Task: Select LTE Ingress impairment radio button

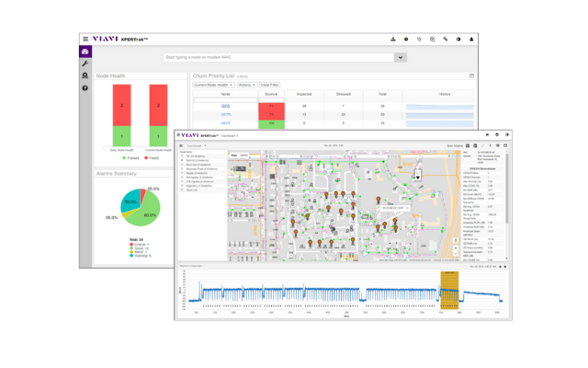Action: pyautogui.click(x=182, y=181)
